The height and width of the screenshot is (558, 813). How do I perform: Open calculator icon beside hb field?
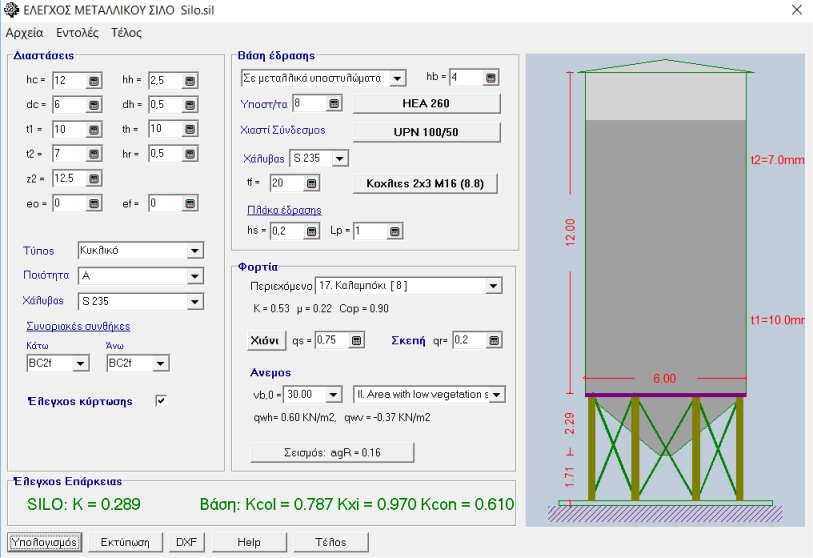pos(490,78)
